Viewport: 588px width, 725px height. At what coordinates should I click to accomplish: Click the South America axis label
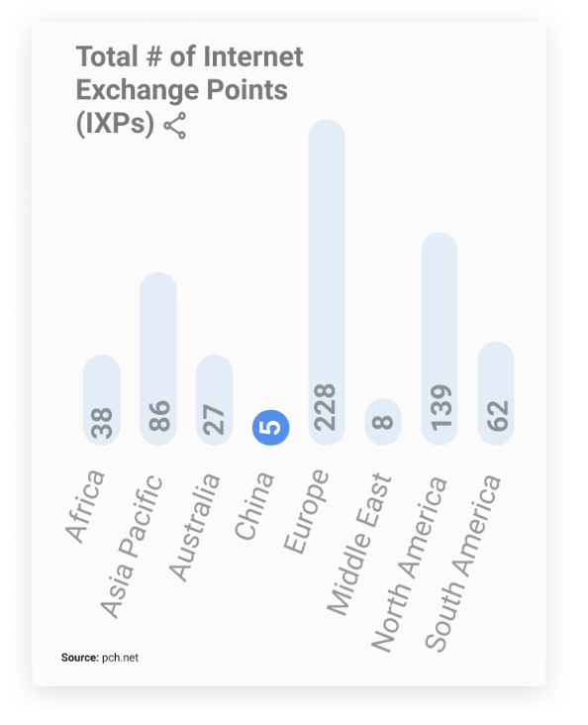pyautogui.click(x=463, y=563)
